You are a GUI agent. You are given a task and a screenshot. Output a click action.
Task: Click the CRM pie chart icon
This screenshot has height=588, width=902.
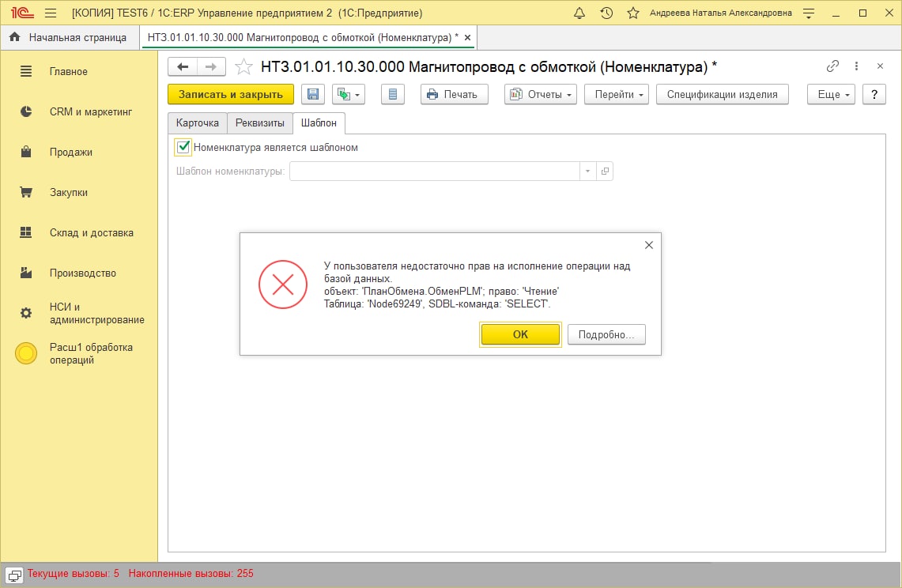point(26,111)
